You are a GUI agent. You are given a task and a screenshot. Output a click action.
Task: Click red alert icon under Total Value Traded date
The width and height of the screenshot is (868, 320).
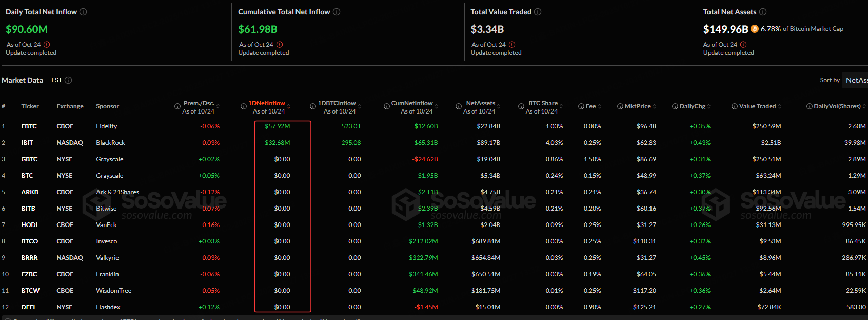tap(512, 45)
